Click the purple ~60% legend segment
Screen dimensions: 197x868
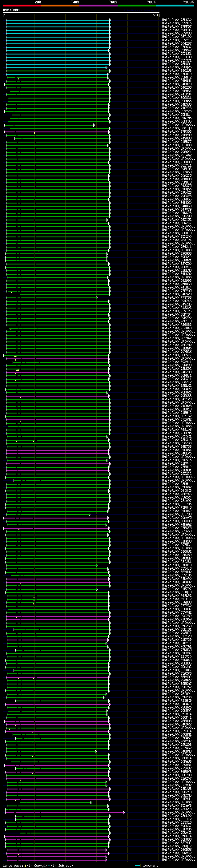[98, 6]
